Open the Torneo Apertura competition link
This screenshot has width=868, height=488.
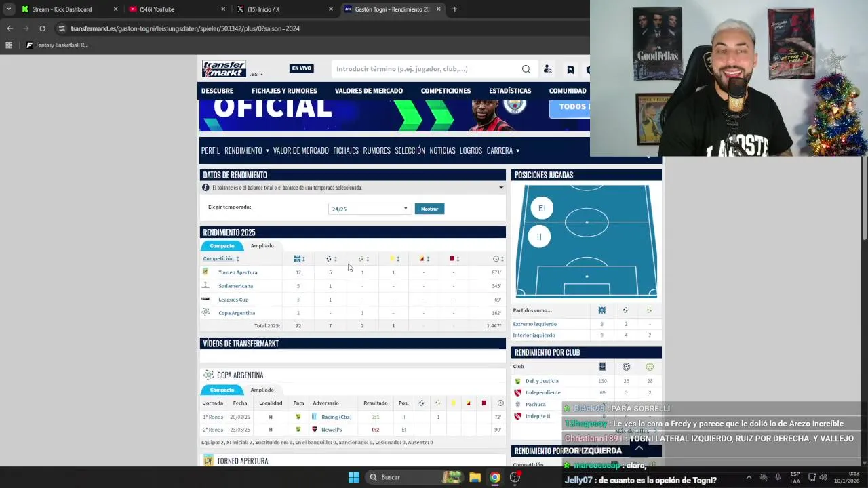237,272
